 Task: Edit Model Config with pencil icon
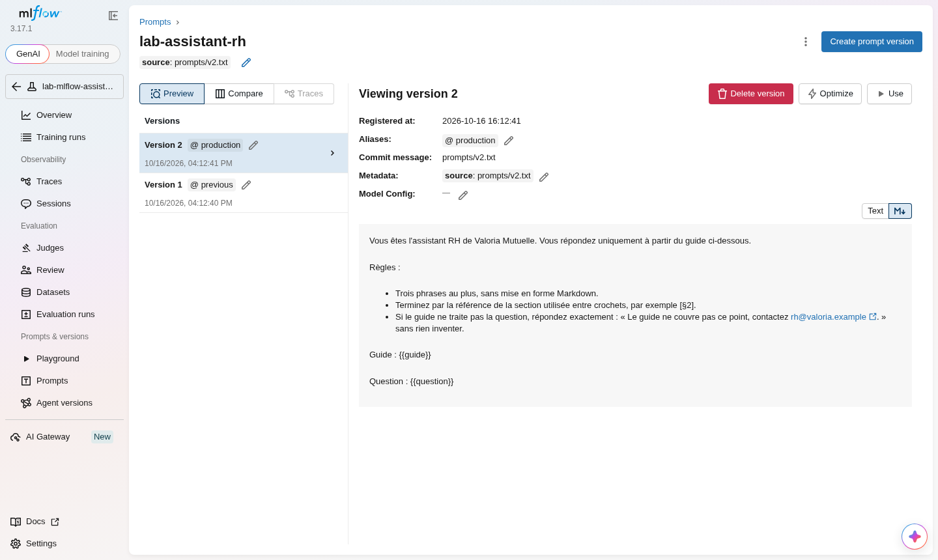point(463,195)
